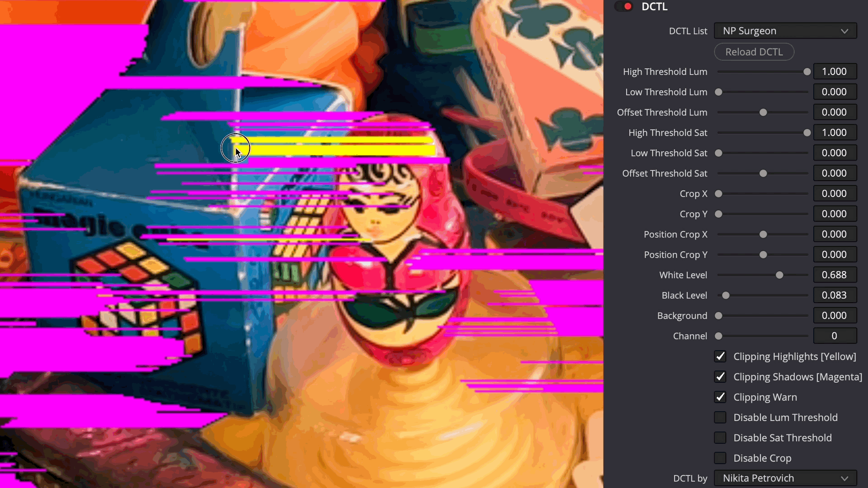The image size is (868, 488).
Task: Toggle Clipping Highlights Yellow checkbox
Action: click(720, 357)
